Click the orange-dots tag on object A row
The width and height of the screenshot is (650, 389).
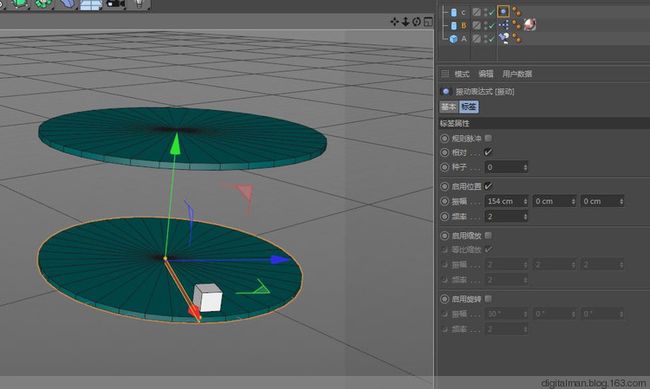[x=516, y=38]
